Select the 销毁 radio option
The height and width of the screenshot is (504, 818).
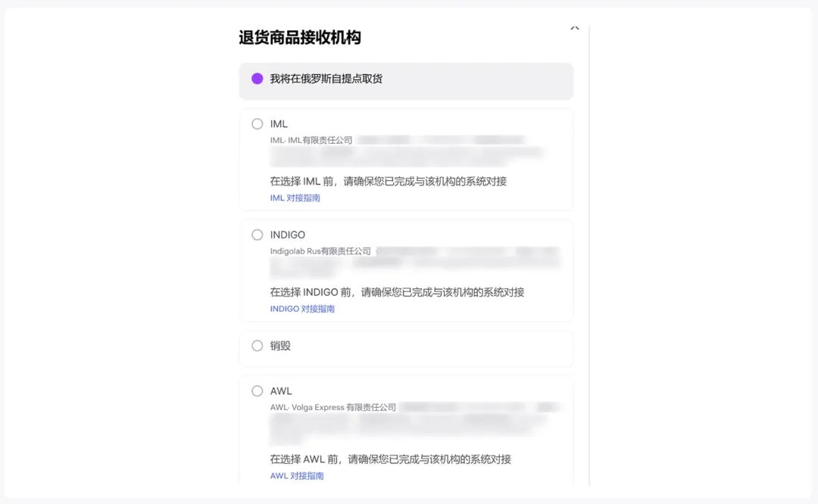click(258, 346)
